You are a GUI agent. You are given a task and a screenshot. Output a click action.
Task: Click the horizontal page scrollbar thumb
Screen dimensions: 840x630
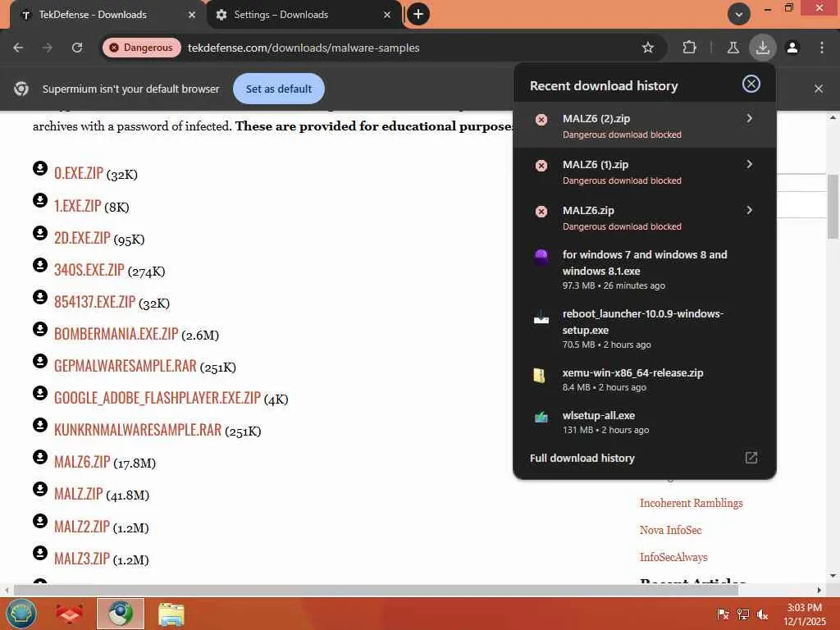[x=375, y=590]
